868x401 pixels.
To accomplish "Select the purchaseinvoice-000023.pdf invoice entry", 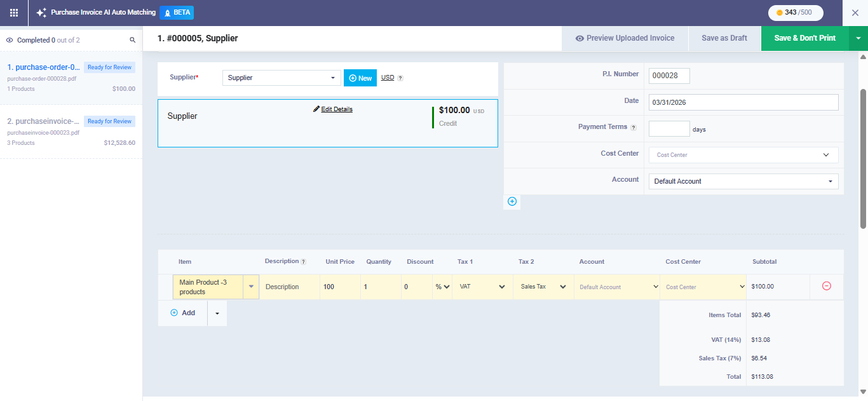I will tap(71, 131).
